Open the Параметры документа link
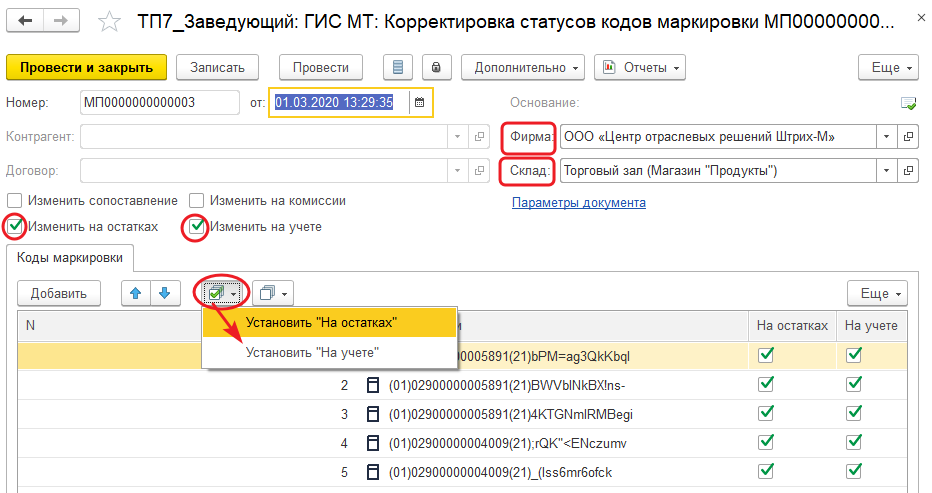 pos(578,202)
